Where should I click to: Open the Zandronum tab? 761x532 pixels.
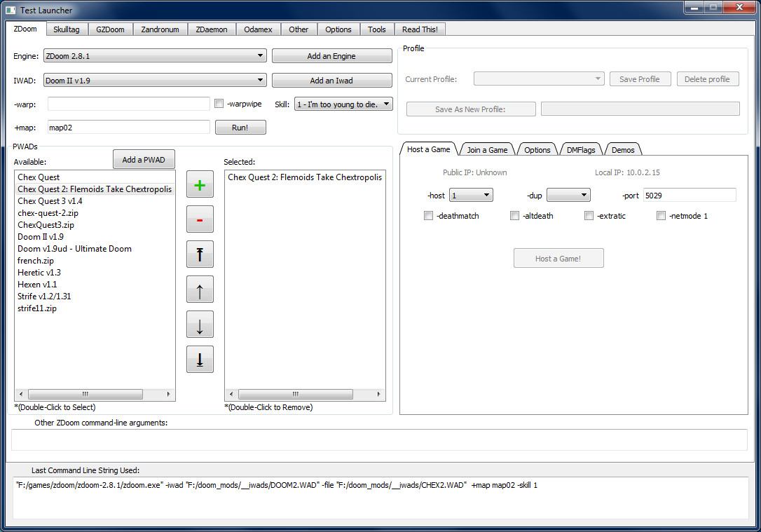click(160, 29)
